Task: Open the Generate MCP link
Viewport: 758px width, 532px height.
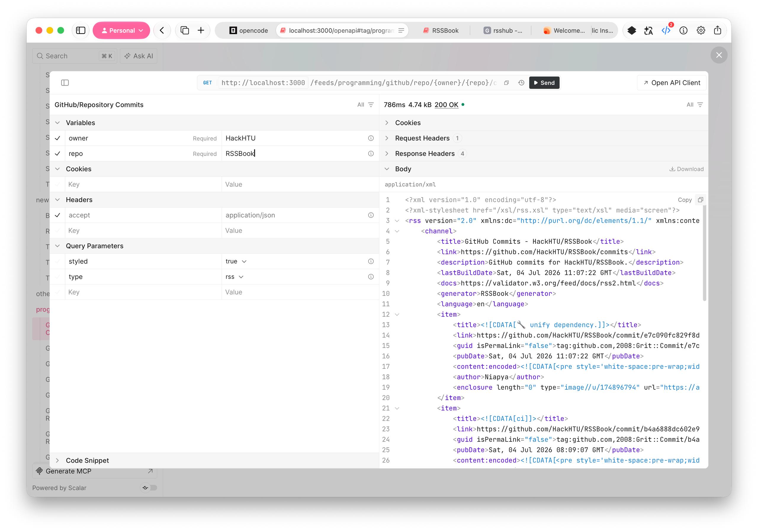Action: tap(95, 471)
